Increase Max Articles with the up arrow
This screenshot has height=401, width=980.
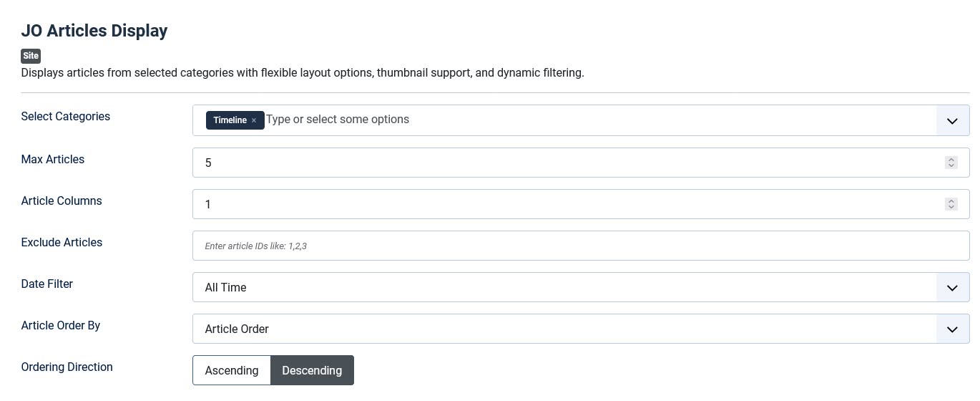pos(951,160)
